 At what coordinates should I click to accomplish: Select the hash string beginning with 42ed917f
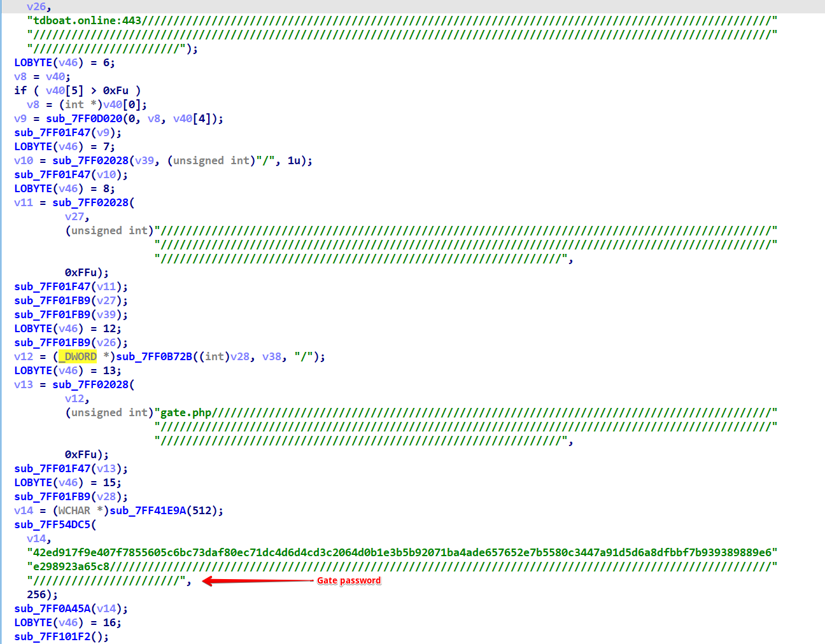click(402, 553)
